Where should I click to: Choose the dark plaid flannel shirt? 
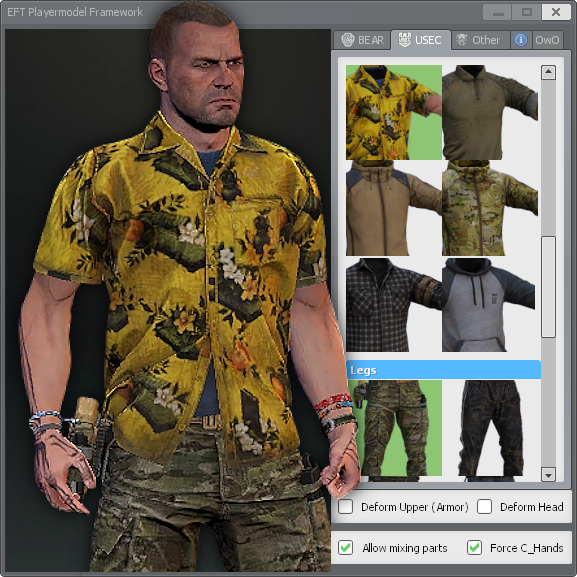394,304
